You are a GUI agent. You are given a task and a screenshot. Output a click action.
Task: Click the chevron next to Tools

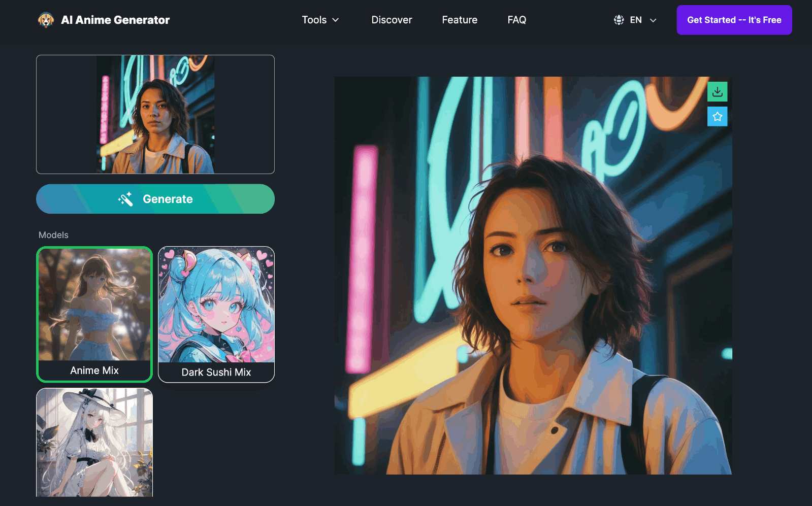[336, 20]
